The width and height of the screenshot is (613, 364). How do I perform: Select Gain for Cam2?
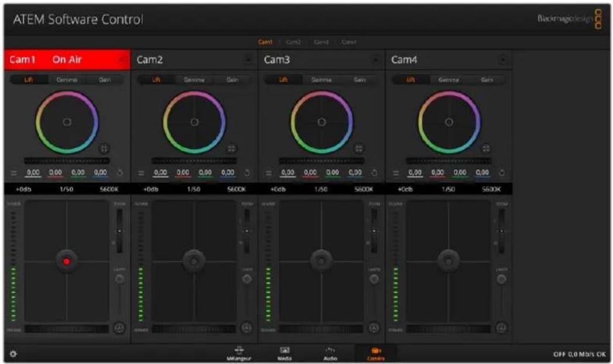[x=232, y=79]
